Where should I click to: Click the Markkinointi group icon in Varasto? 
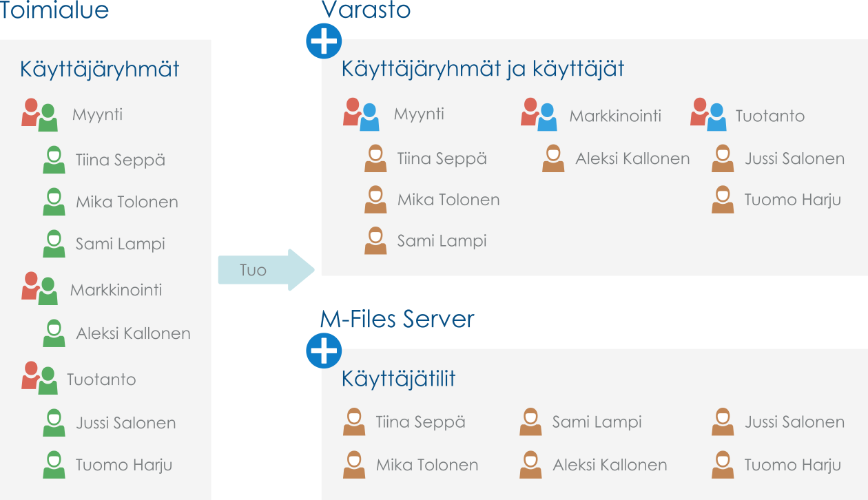tap(538, 114)
